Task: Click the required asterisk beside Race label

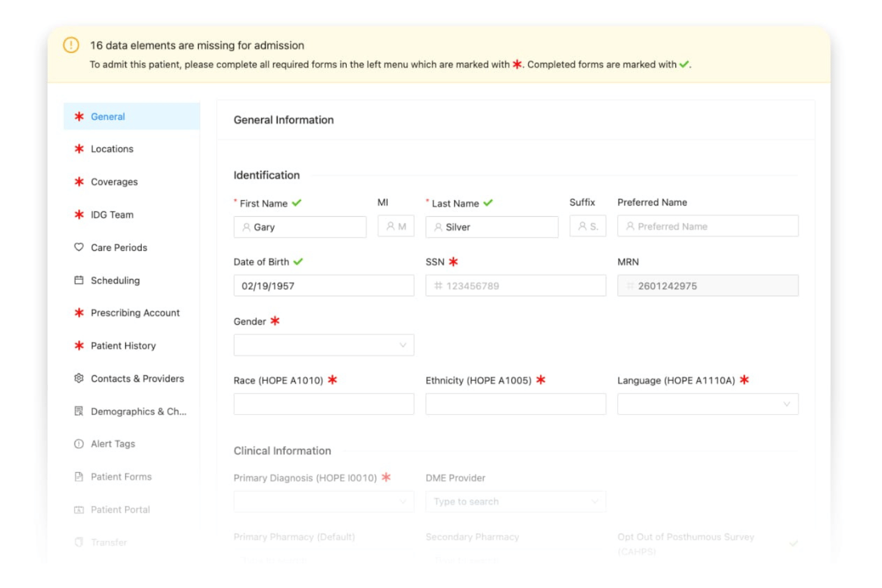Action: pyautogui.click(x=333, y=379)
